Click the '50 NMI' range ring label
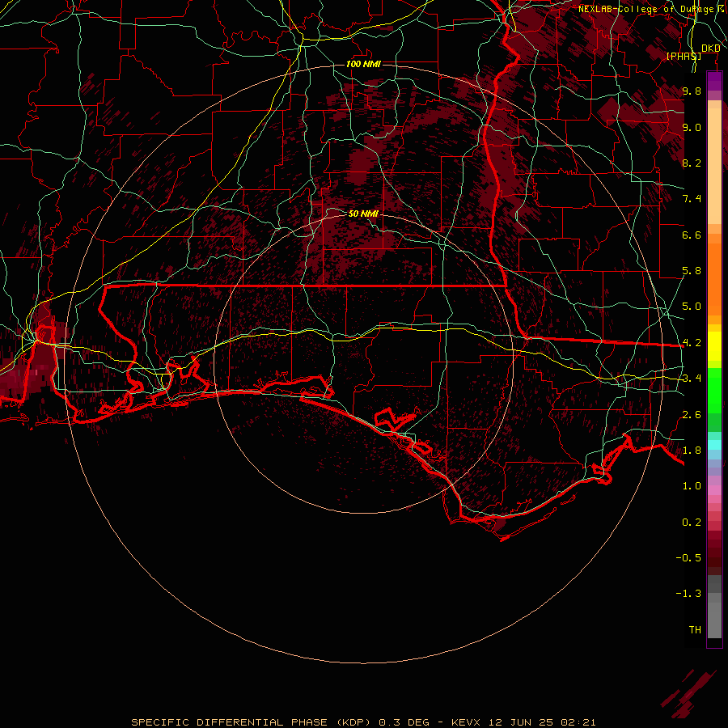This screenshot has width=728, height=728. click(x=363, y=214)
